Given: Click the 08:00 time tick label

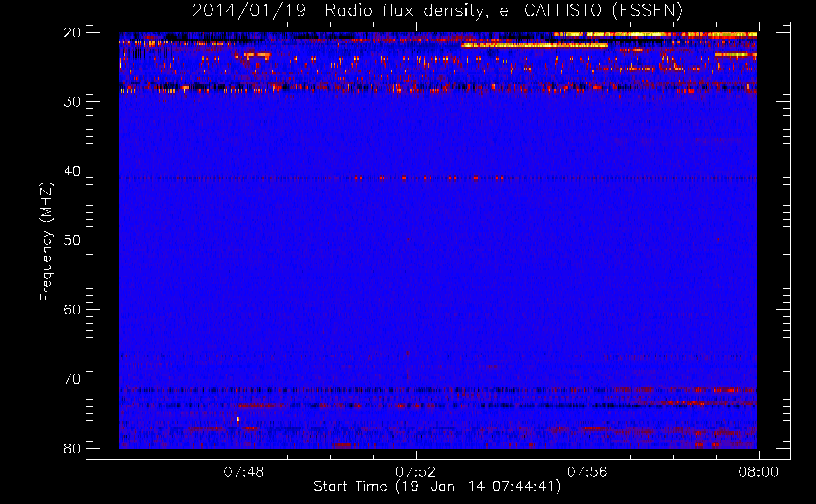Looking at the screenshot, I should [x=759, y=472].
